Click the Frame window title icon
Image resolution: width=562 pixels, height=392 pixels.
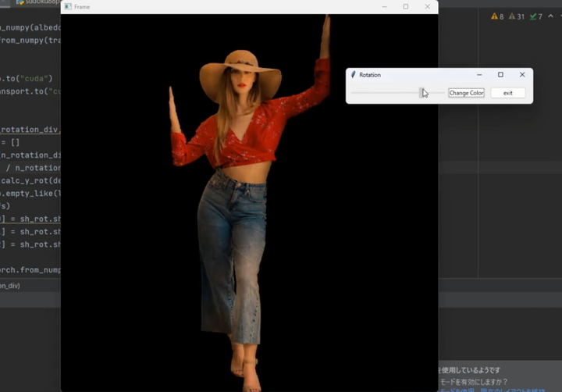pyautogui.click(x=68, y=7)
